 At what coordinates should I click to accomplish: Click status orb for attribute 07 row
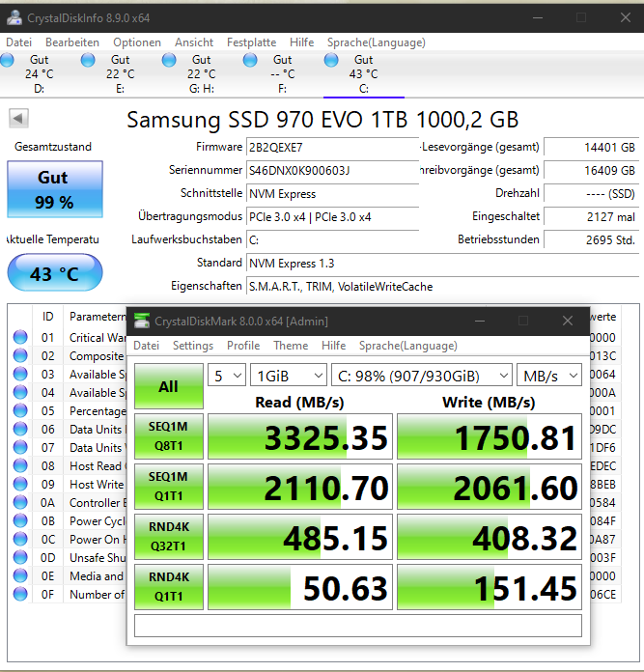(20, 447)
